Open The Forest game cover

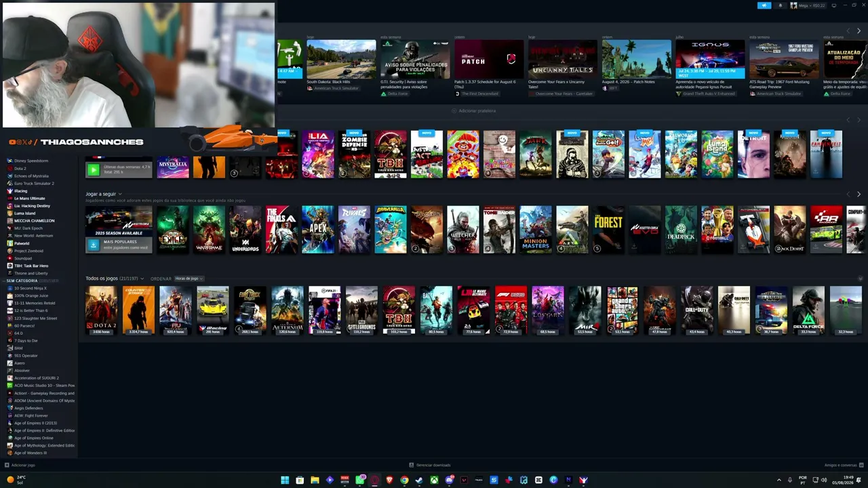608,230
